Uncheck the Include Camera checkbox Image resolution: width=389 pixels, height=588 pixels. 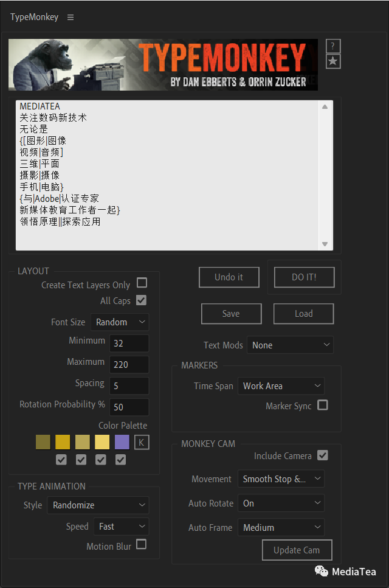tap(323, 455)
